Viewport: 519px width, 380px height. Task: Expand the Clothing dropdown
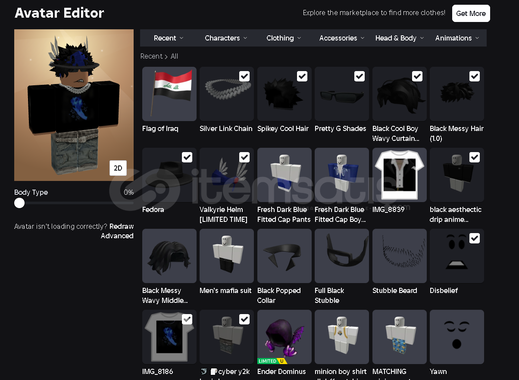tap(283, 38)
